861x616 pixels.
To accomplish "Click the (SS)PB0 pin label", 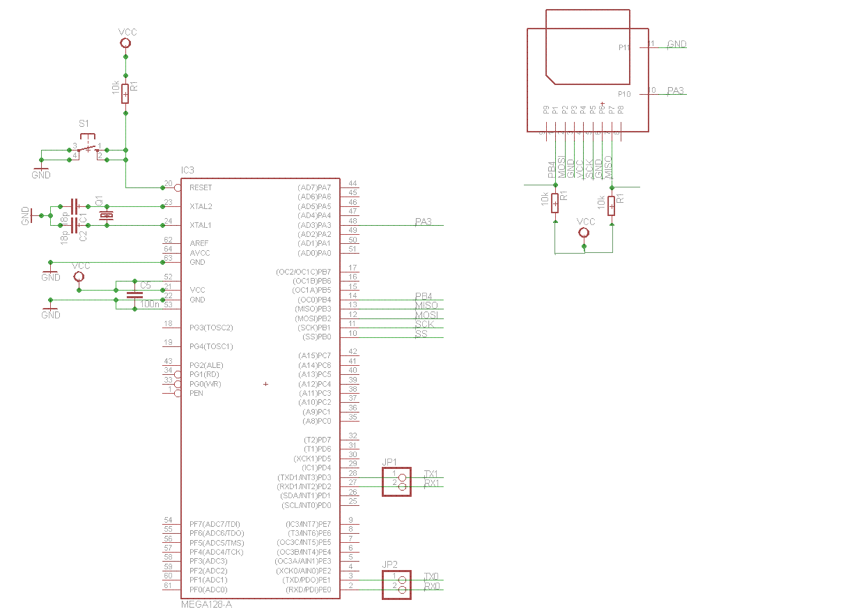I will 316,337.
